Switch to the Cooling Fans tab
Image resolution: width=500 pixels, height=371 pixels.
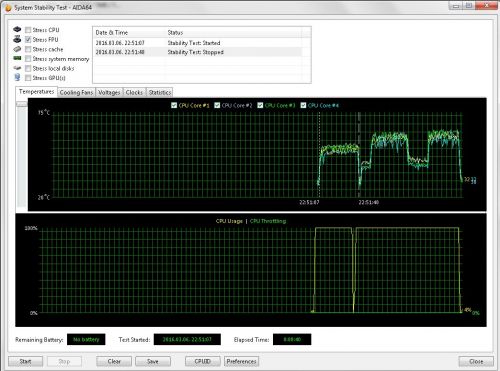(76, 92)
